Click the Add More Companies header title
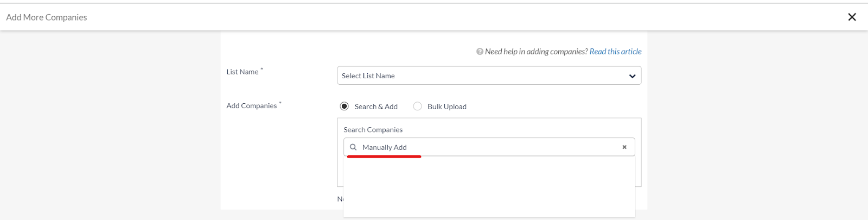868x220 pixels. (47, 17)
